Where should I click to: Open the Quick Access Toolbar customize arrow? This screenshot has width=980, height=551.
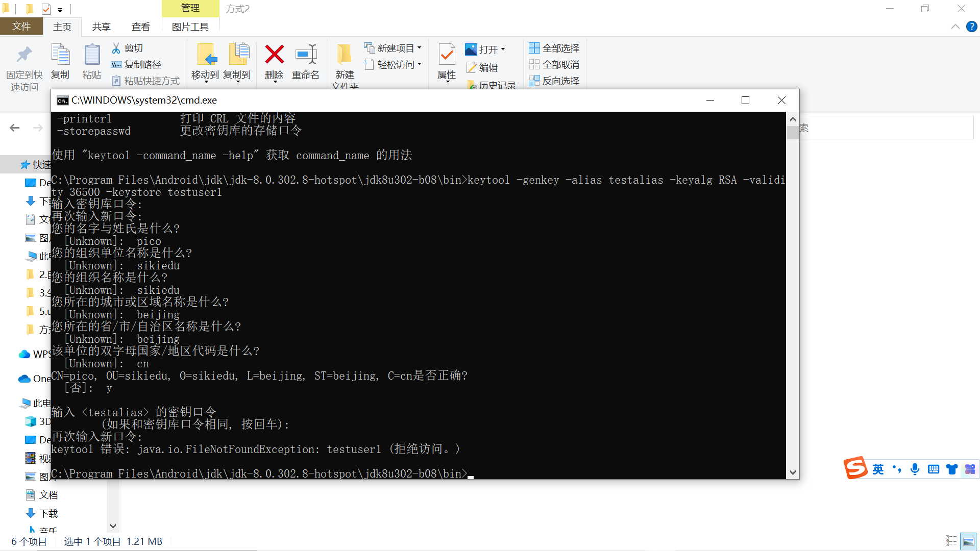(x=60, y=9)
